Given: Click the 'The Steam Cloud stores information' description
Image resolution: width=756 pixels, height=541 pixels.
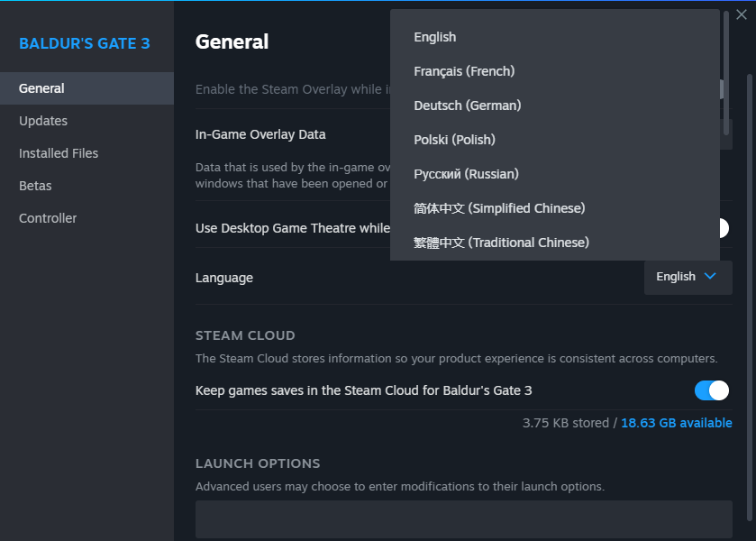Looking at the screenshot, I should [x=457, y=359].
